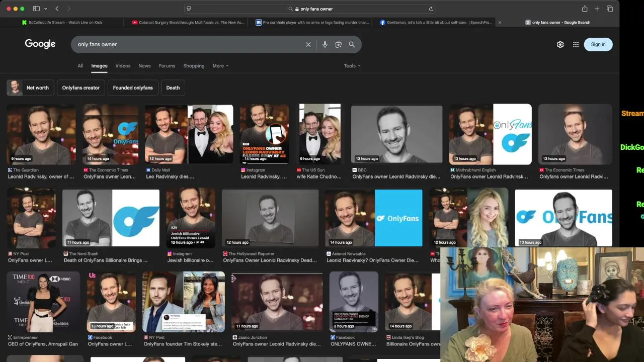Click 'Death of OnlyFans Billionaire Brings' link

(106, 260)
